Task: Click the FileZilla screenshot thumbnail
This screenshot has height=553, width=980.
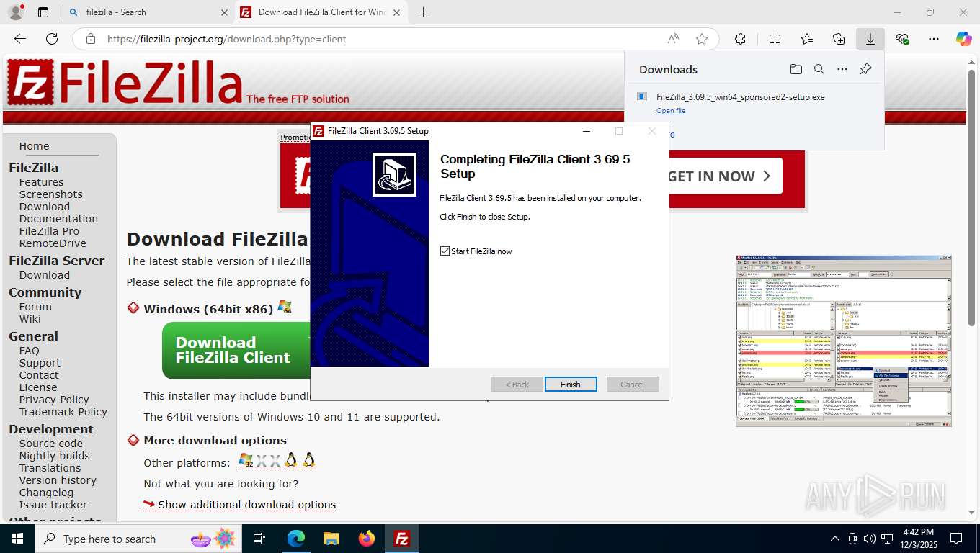Action: (844, 341)
